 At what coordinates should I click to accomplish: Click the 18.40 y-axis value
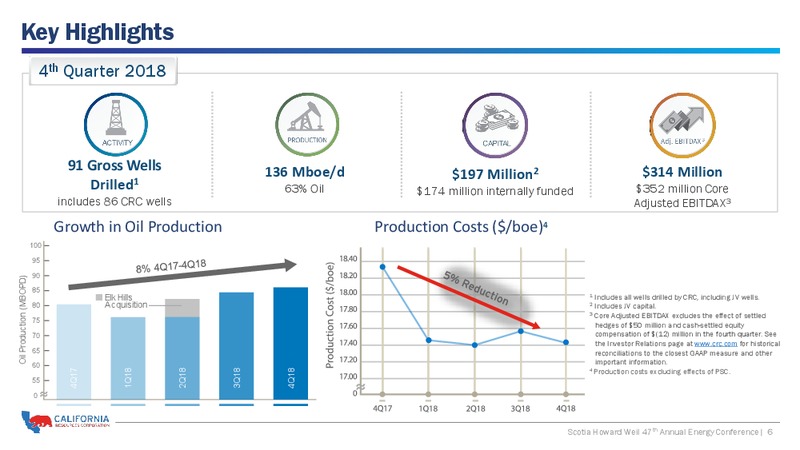349,259
